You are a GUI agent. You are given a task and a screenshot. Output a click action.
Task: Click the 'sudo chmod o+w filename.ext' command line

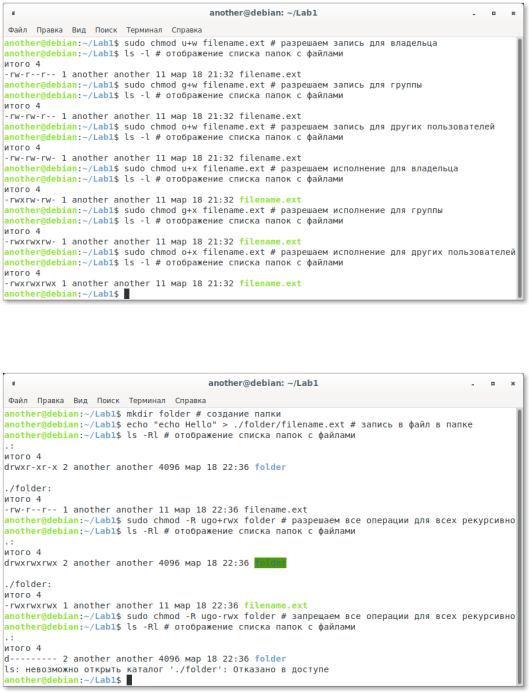coord(249,127)
